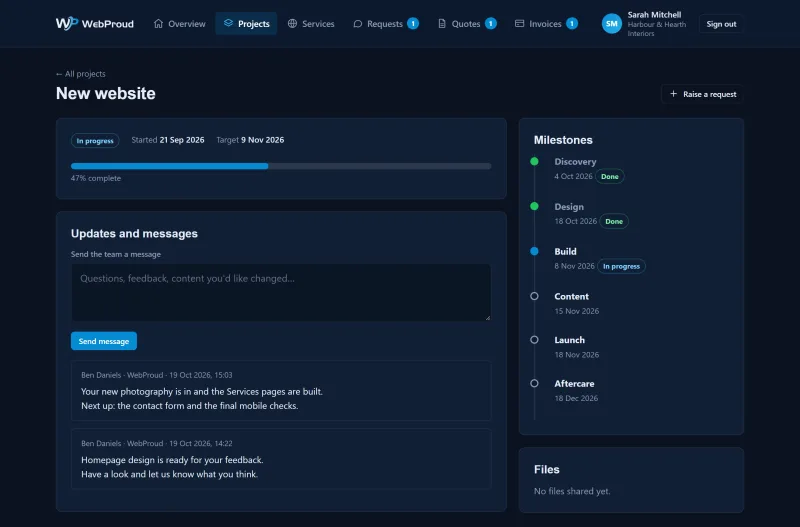Click the blue Build milestone dot
This screenshot has width=800, height=527.
click(534, 251)
